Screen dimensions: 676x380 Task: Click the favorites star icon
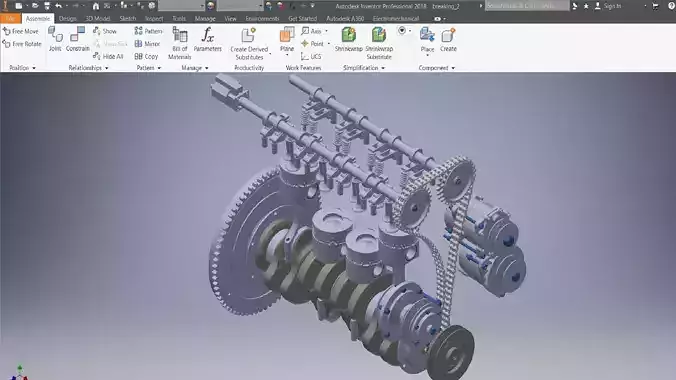586,6
